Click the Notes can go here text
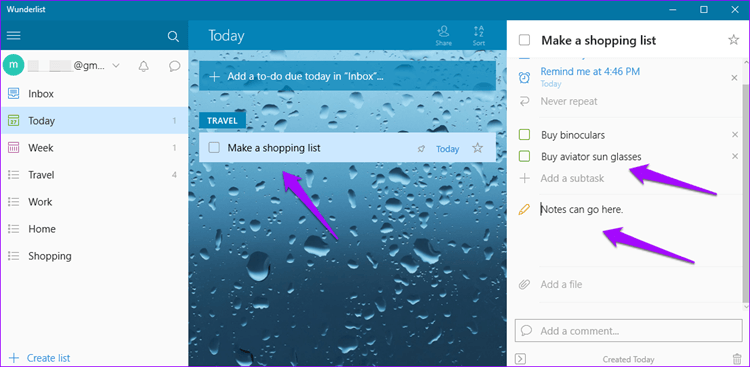 click(x=582, y=209)
